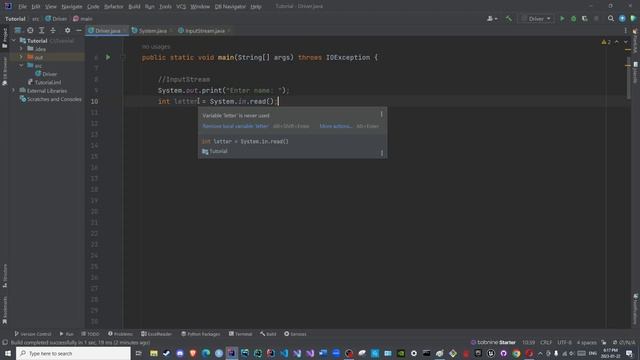
Task: Open the Driver run configuration dropdown
Action: tap(536, 19)
